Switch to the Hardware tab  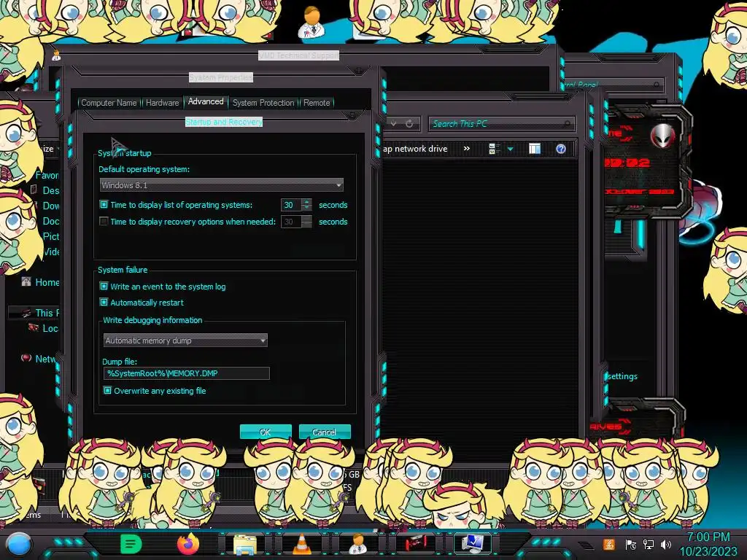(x=162, y=102)
